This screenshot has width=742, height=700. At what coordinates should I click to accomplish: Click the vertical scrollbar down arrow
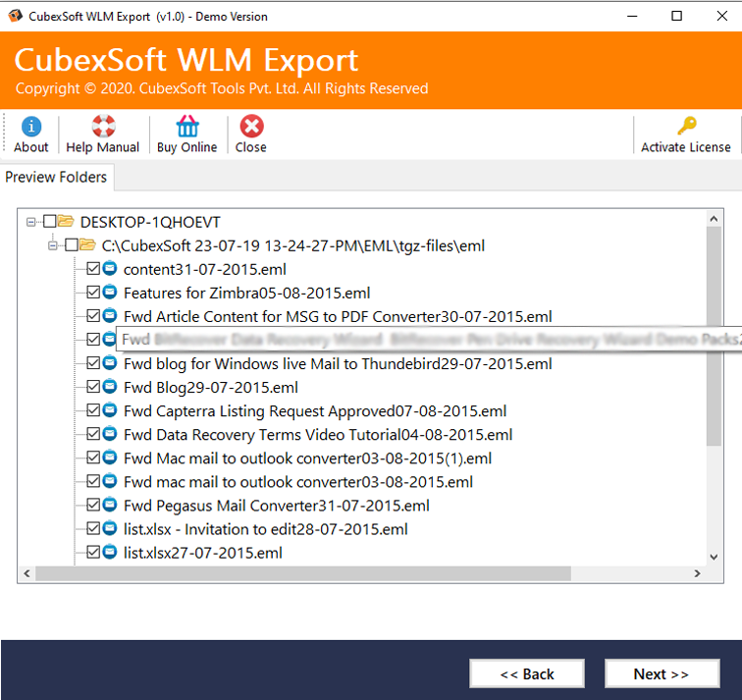click(x=715, y=556)
